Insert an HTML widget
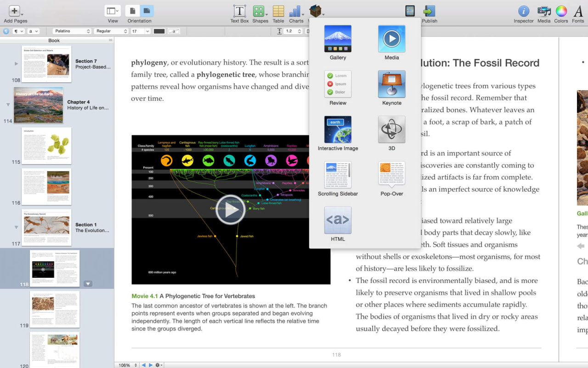The image size is (588, 368). [x=338, y=220]
